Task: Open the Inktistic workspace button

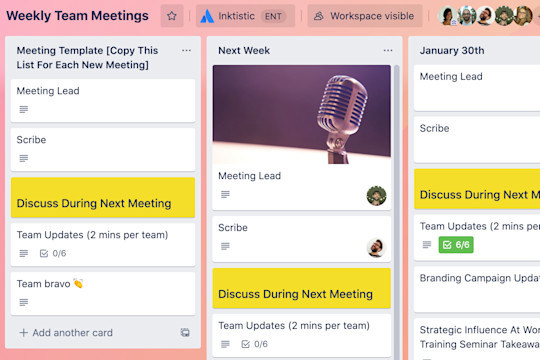Action: (245, 16)
